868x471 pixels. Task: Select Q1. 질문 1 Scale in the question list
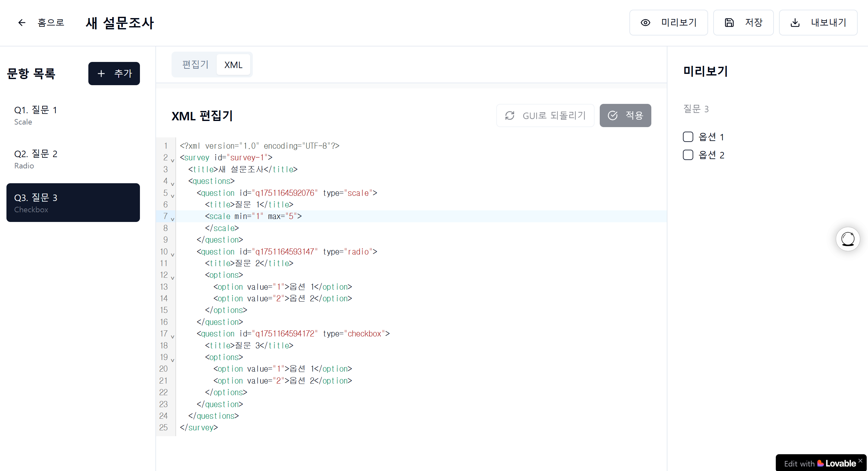pyautogui.click(x=73, y=115)
